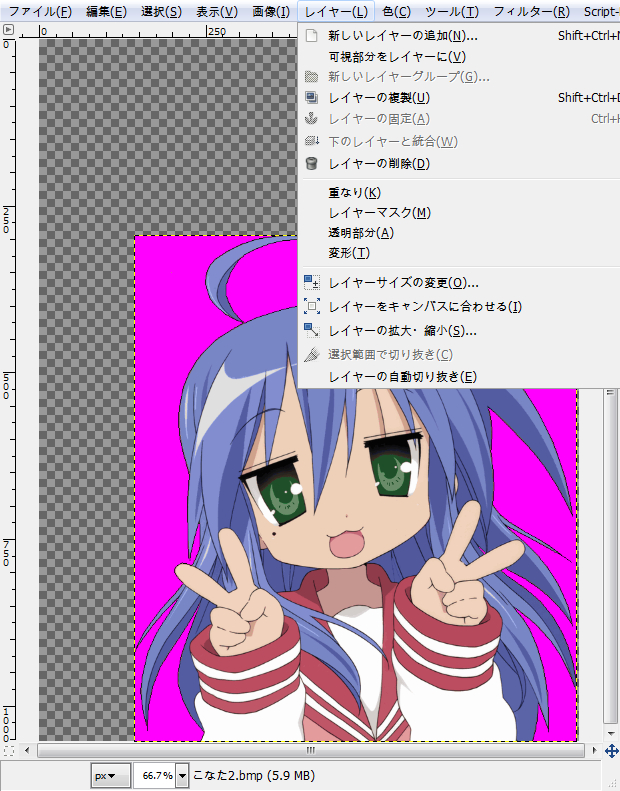Choose レイヤーの拡大・縮小(S)...
This screenshot has width=620, height=791.
coord(459,331)
